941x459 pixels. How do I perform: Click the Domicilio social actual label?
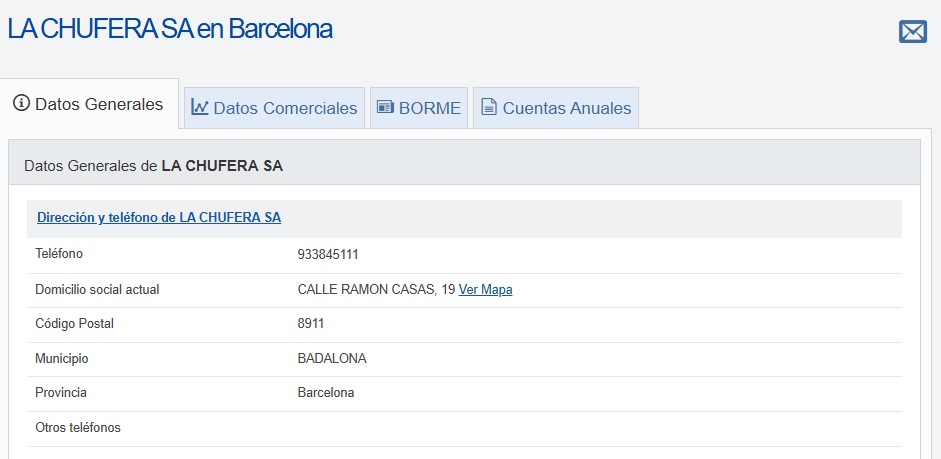[x=97, y=290]
